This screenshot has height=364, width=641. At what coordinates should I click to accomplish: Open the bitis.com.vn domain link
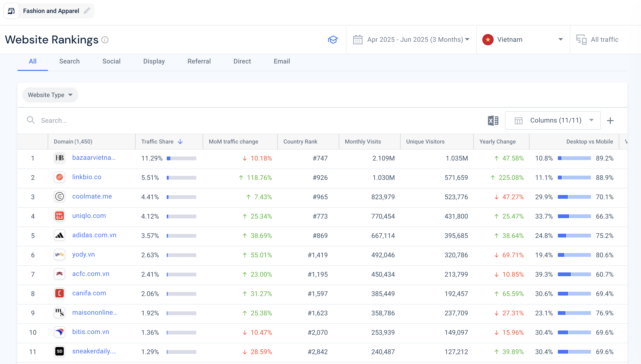pyautogui.click(x=91, y=332)
